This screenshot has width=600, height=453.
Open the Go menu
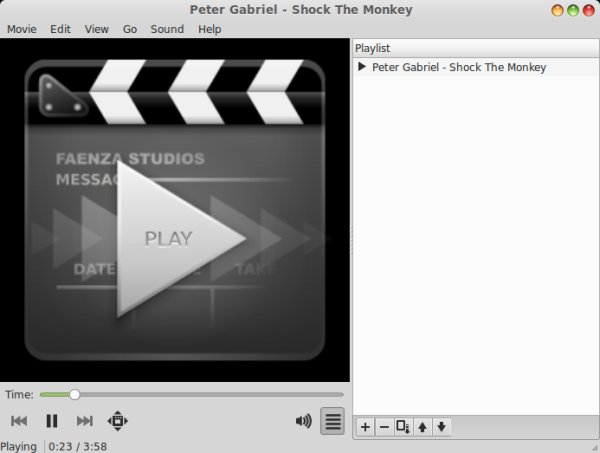[130, 29]
